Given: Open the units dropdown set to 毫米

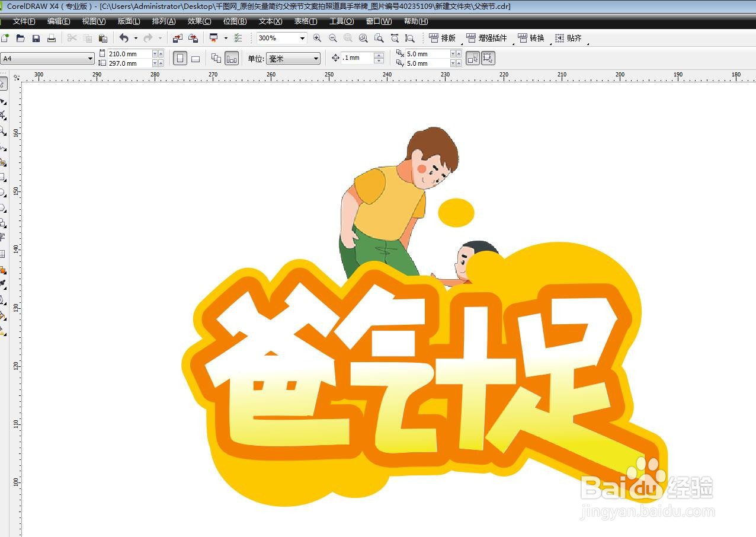Looking at the screenshot, I should click(x=316, y=58).
